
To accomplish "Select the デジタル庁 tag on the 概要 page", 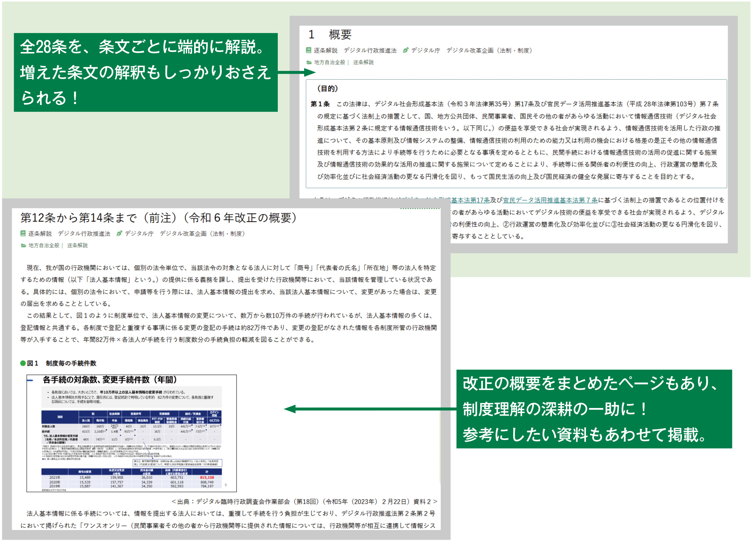I will (x=425, y=50).
